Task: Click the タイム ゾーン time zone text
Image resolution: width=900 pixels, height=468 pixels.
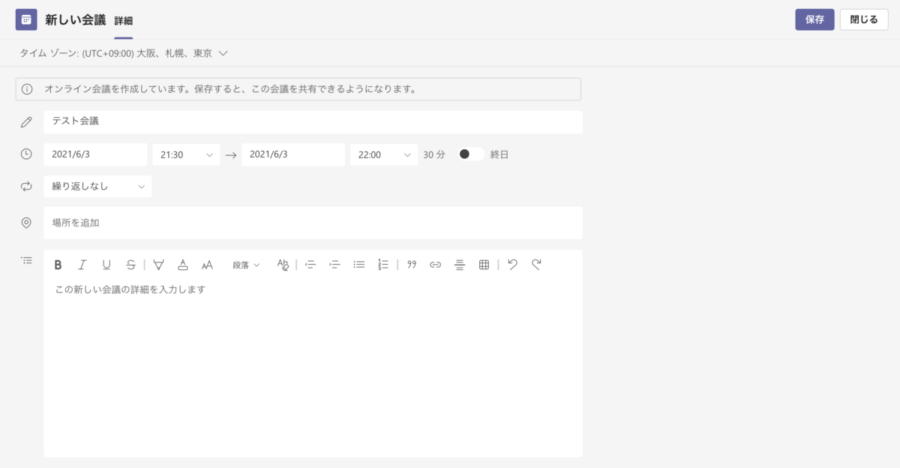Action: 116,53
